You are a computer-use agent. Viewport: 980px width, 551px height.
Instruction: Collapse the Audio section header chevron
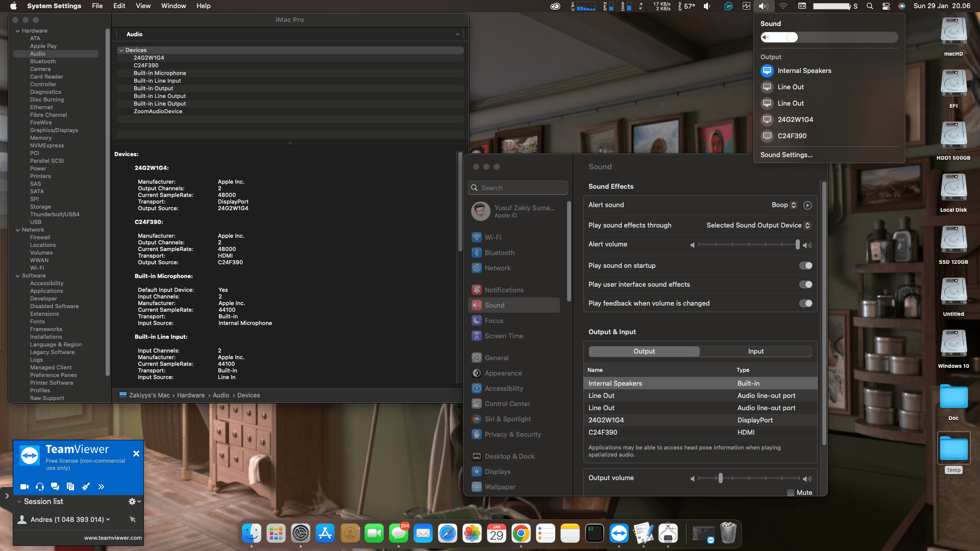tap(457, 35)
